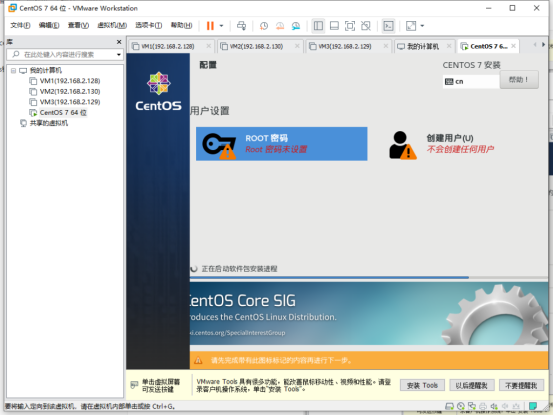Pause the virtual machine with the orange pause icon
Viewport: 553px width, 416px height.
point(210,26)
